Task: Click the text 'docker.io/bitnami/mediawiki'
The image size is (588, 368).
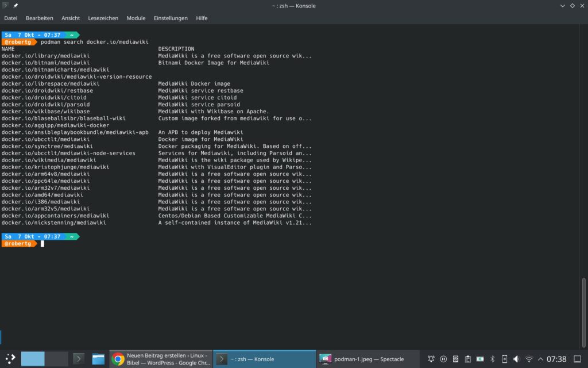Action: [45, 63]
